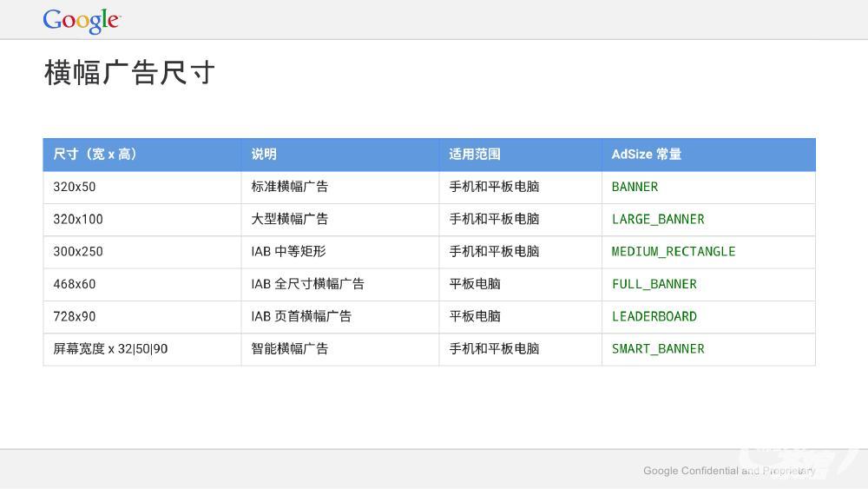This screenshot has height=489, width=868.
Task: Click the 说明 column header
Action: pyautogui.click(x=264, y=154)
